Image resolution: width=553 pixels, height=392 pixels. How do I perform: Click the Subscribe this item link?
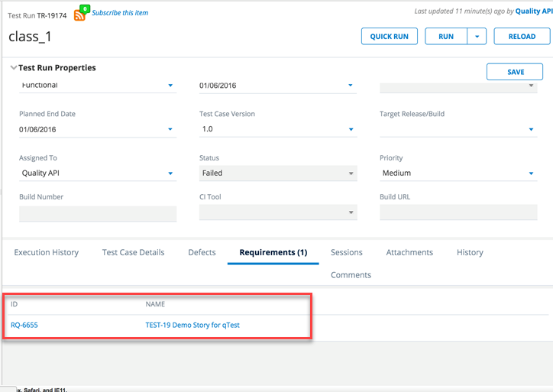120,13
